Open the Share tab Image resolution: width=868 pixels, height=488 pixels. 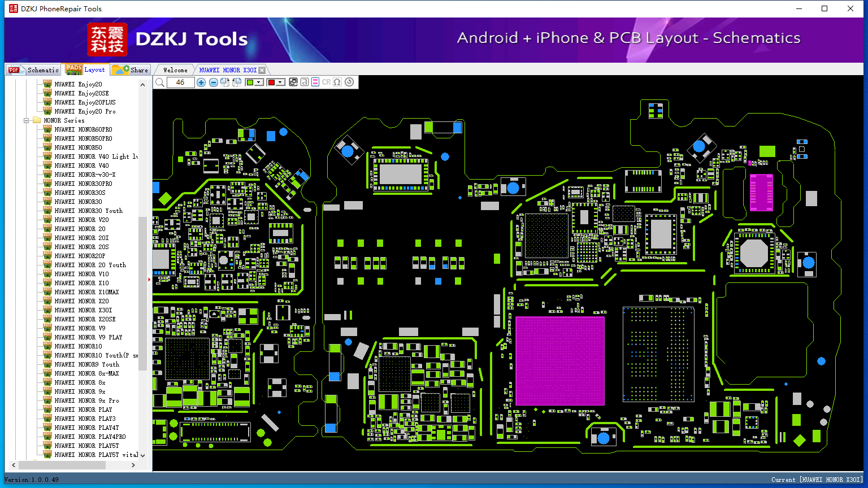click(x=130, y=70)
